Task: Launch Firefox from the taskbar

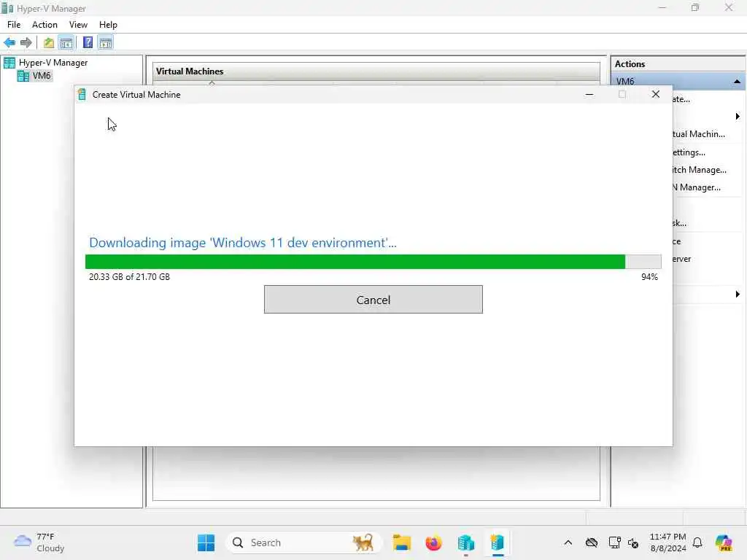Action: click(433, 542)
